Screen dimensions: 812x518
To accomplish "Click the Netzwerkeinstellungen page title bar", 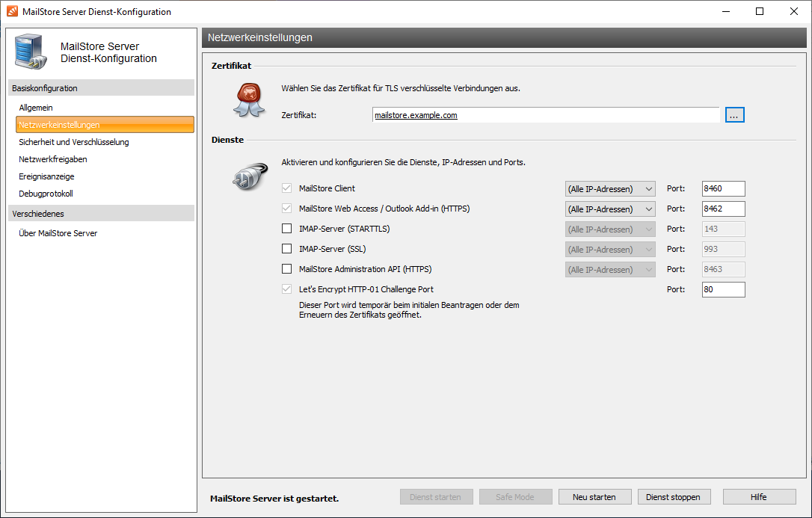I will coord(505,38).
